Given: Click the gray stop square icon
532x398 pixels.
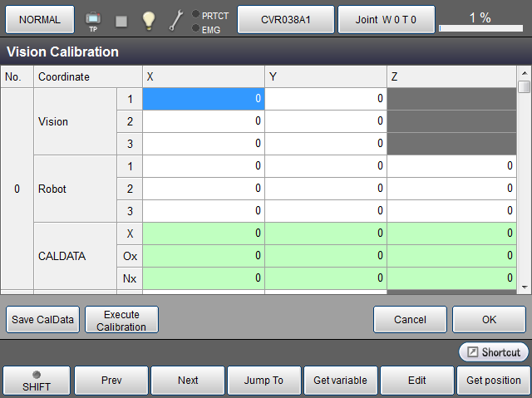Looking at the screenshot, I should pos(121,21).
